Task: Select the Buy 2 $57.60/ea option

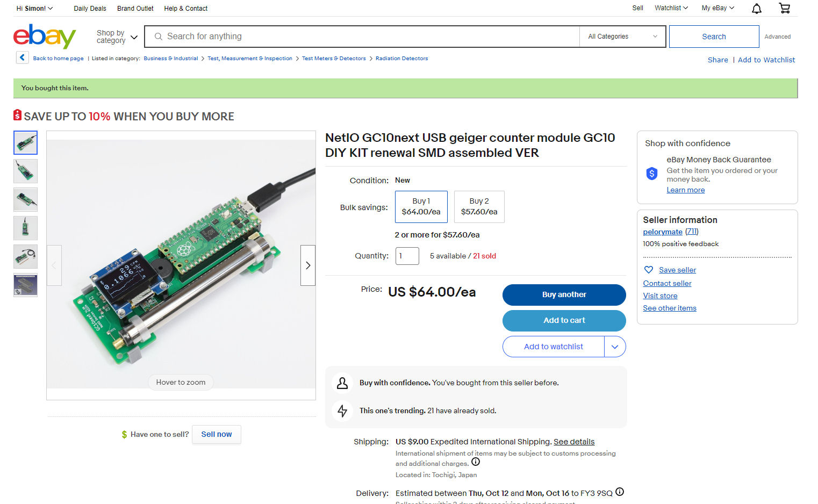Action: pyautogui.click(x=479, y=206)
